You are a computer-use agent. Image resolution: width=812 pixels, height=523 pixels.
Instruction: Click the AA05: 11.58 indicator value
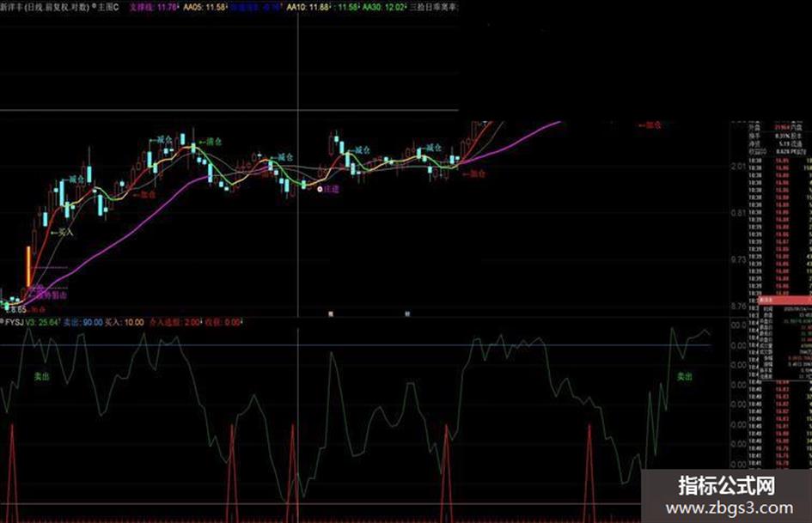point(205,7)
